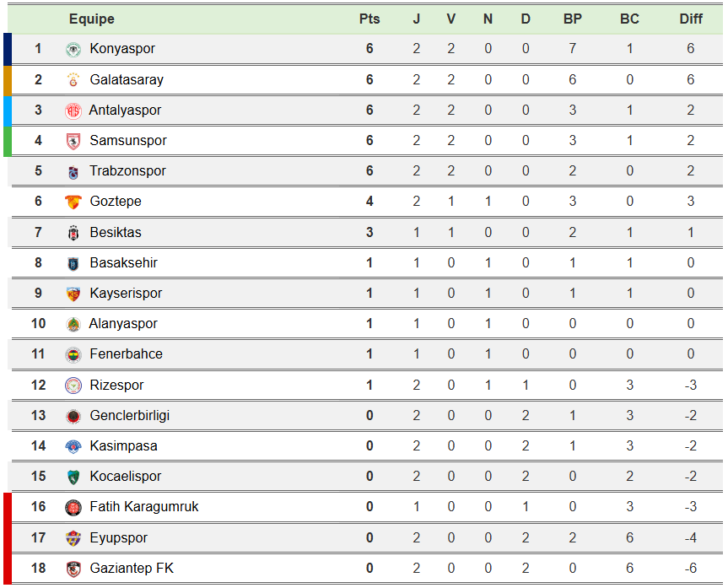The width and height of the screenshot is (728, 588).
Task: Select the Rizespor team name
Action: (116, 386)
